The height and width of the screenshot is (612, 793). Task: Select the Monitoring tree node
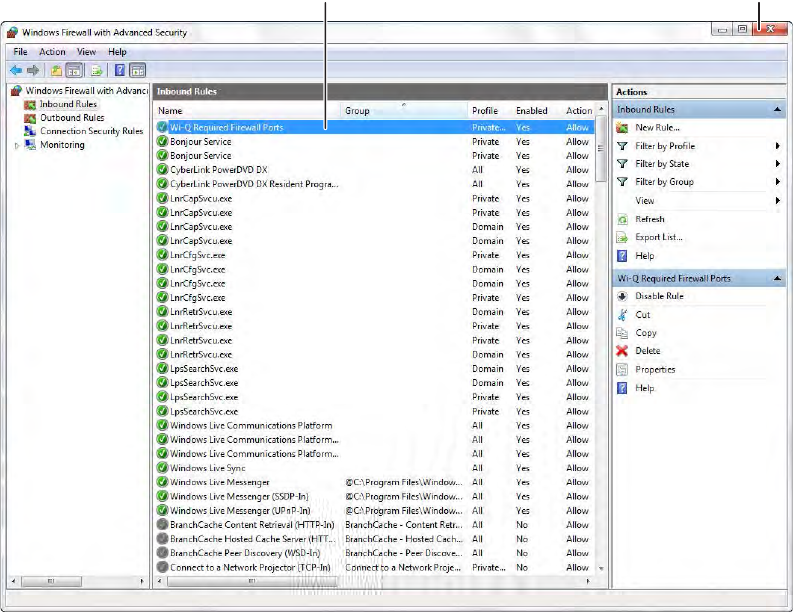[62, 145]
